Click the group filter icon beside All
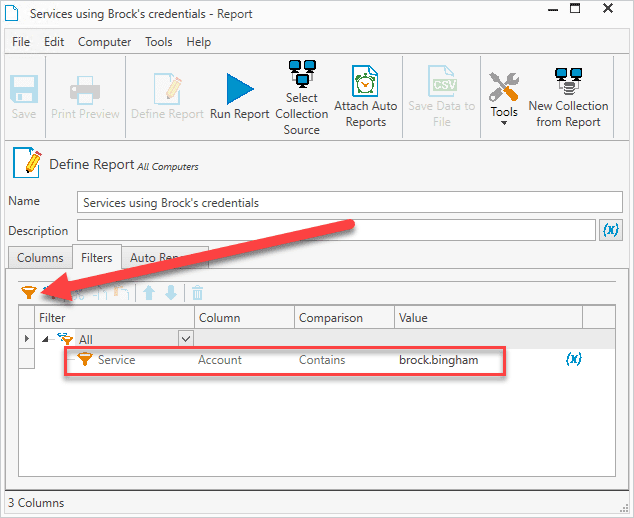This screenshot has width=634, height=518. (x=65, y=338)
